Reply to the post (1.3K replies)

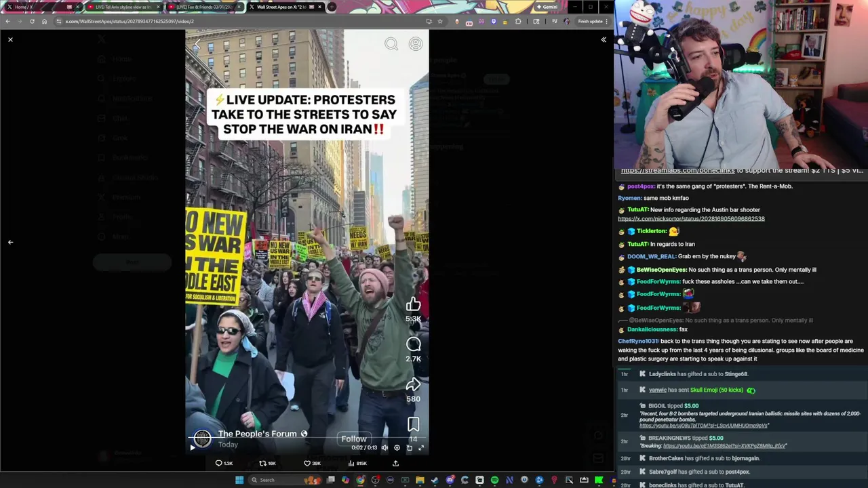tap(223, 464)
